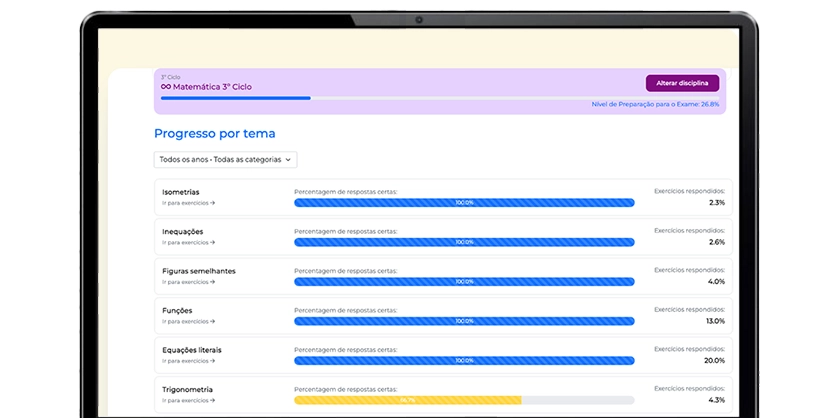This screenshot has height=418, width=822.
Task: Click the 4.0% exercises answered value
Action: (716, 282)
